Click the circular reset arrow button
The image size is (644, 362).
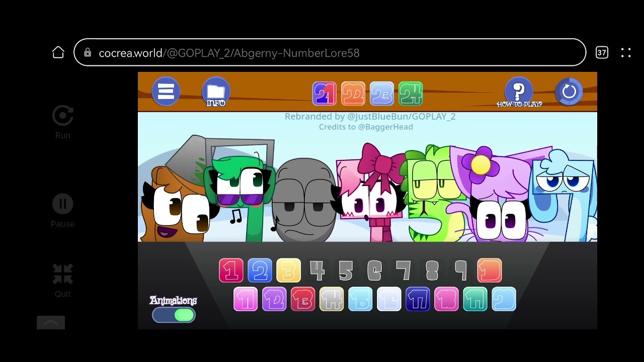[x=569, y=92]
